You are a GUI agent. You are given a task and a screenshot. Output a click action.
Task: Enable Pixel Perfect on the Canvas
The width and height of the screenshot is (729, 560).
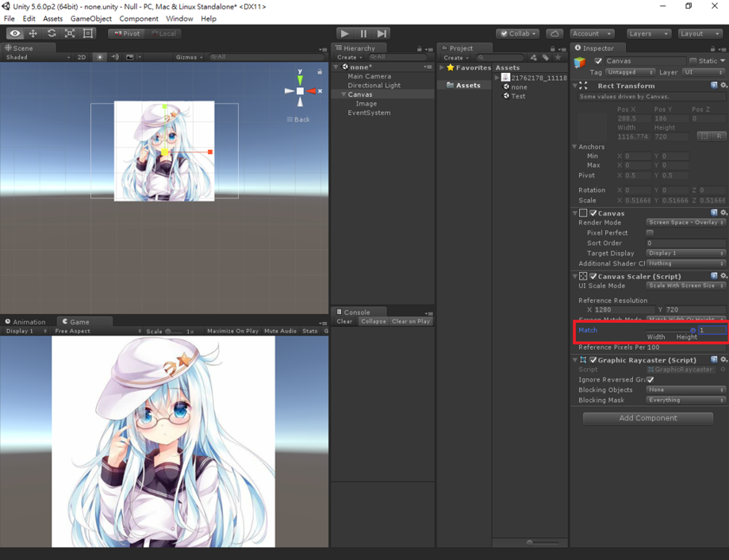point(648,232)
